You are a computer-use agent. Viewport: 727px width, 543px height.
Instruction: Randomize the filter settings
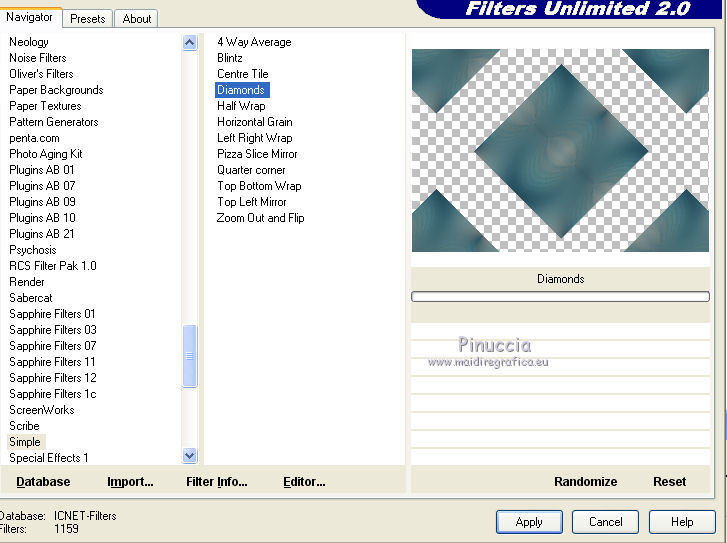(586, 482)
